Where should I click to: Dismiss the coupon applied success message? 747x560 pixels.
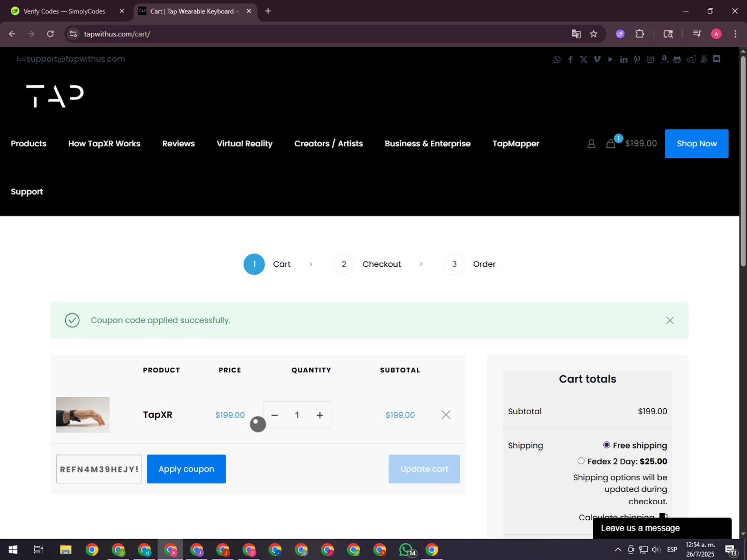(670, 321)
